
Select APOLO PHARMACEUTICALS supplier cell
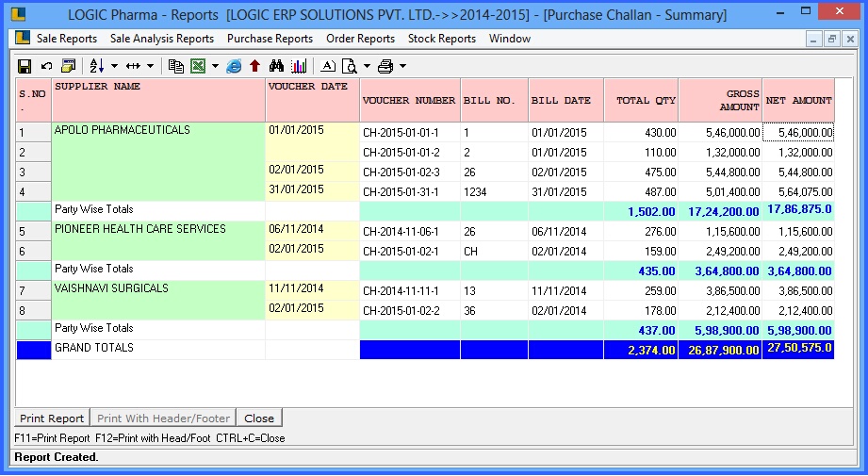point(158,161)
